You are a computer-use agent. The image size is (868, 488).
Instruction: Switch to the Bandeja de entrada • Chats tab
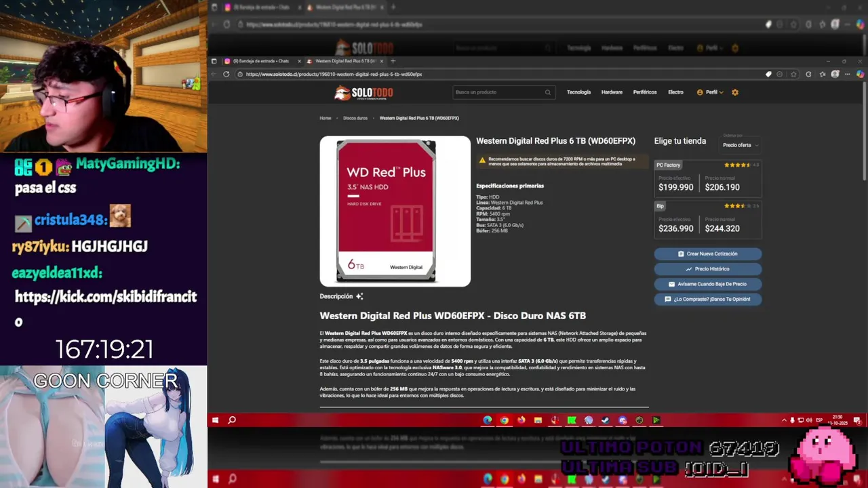(261, 61)
